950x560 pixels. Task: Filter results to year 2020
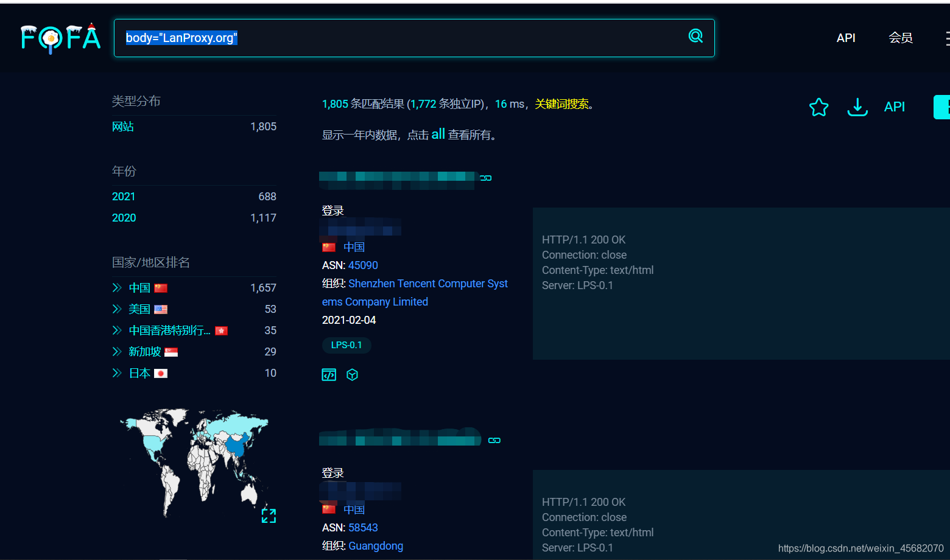tap(124, 218)
